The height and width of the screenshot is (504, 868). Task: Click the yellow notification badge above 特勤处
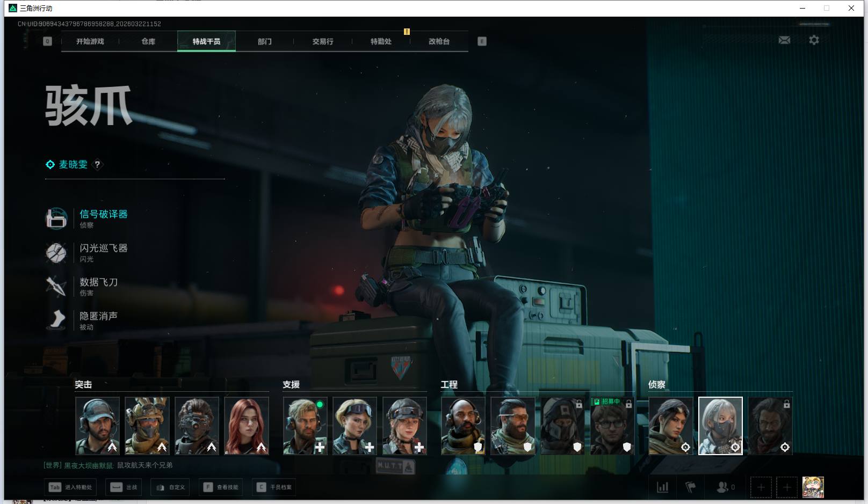[407, 32]
